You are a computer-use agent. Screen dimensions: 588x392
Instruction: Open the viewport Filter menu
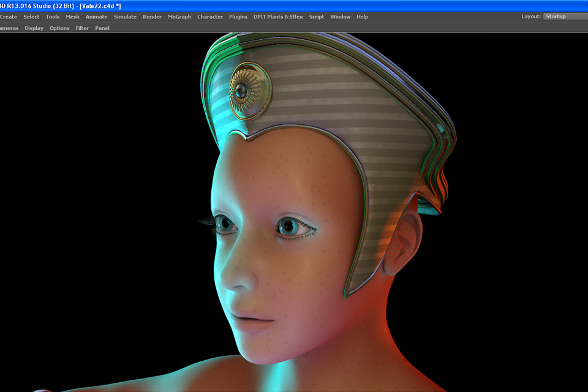pos(82,28)
